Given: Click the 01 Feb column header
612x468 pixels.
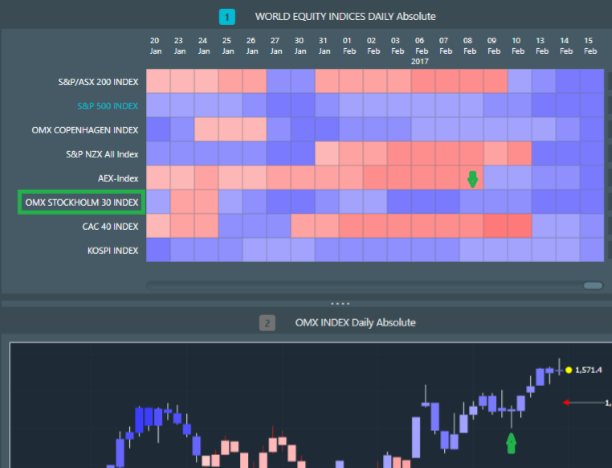Looking at the screenshot, I should point(349,46).
